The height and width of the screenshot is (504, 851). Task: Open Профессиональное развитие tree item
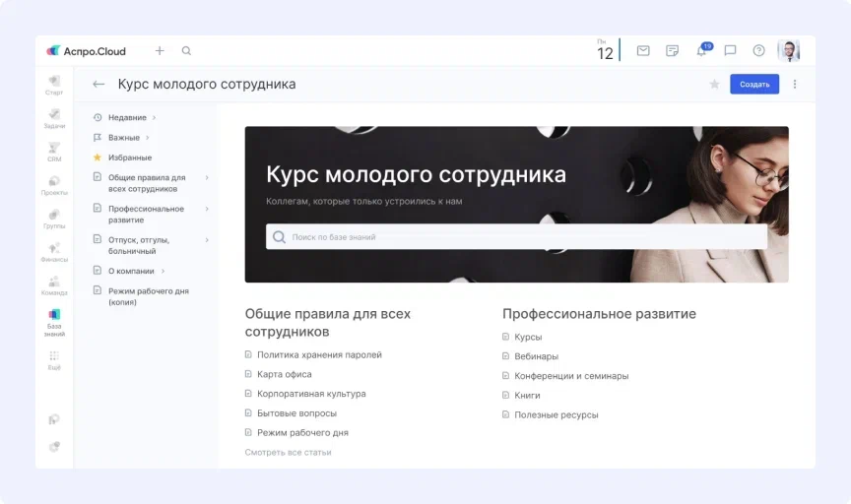tap(146, 215)
